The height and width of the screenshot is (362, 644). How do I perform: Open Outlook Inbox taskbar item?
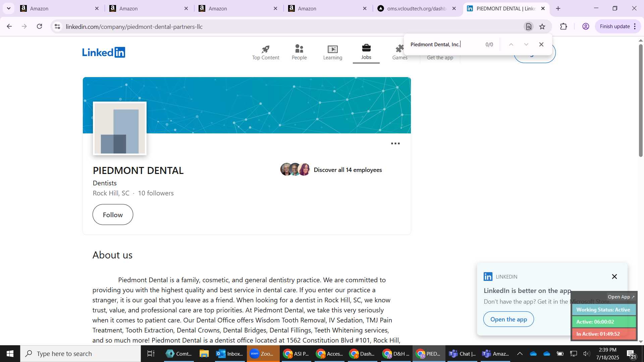[x=230, y=354]
